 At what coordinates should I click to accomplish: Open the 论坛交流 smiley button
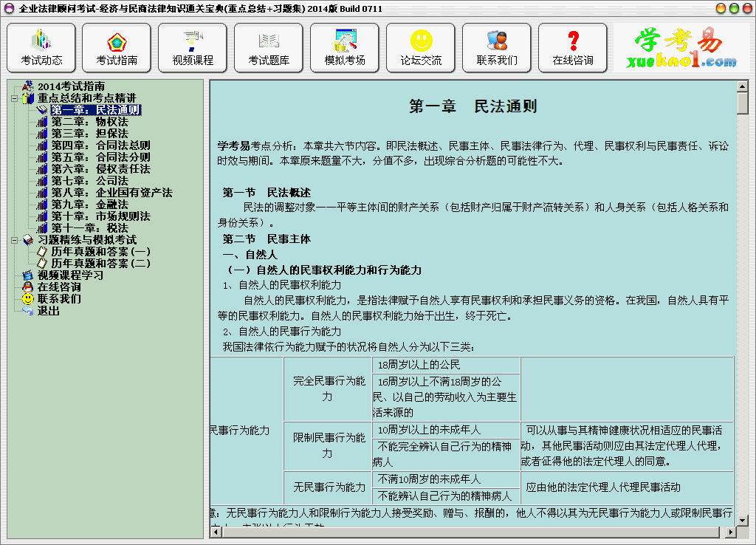point(421,48)
